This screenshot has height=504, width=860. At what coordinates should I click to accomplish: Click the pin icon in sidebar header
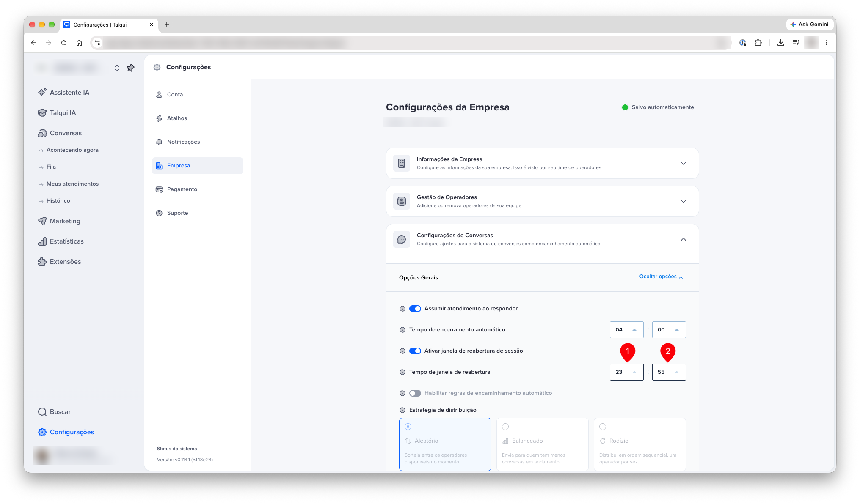(131, 68)
